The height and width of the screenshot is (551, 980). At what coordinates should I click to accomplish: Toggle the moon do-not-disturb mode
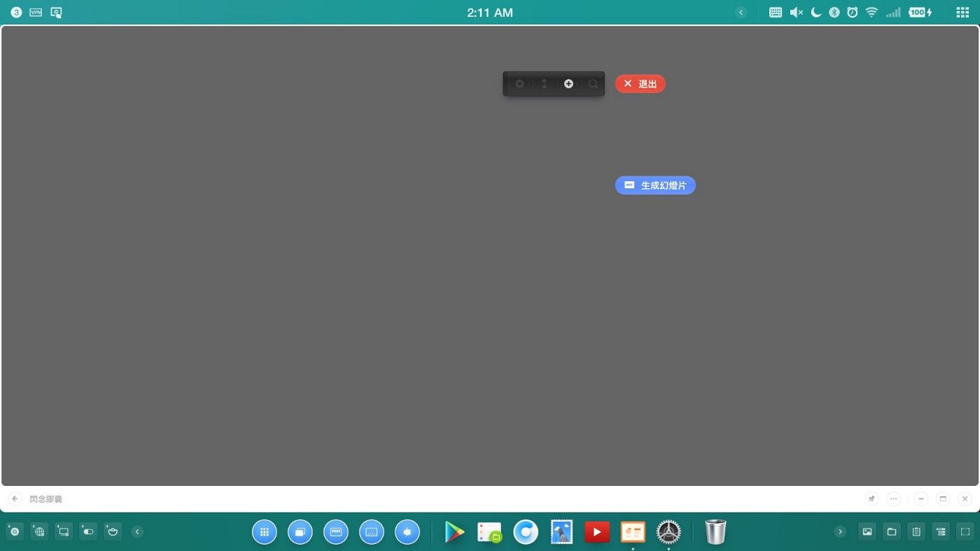pyautogui.click(x=815, y=13)
